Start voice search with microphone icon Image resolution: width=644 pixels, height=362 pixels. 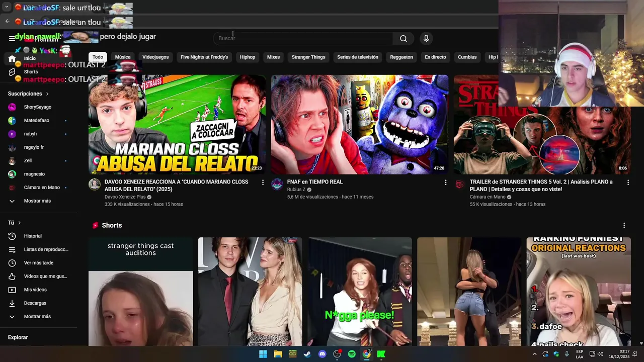pos(426,39)
